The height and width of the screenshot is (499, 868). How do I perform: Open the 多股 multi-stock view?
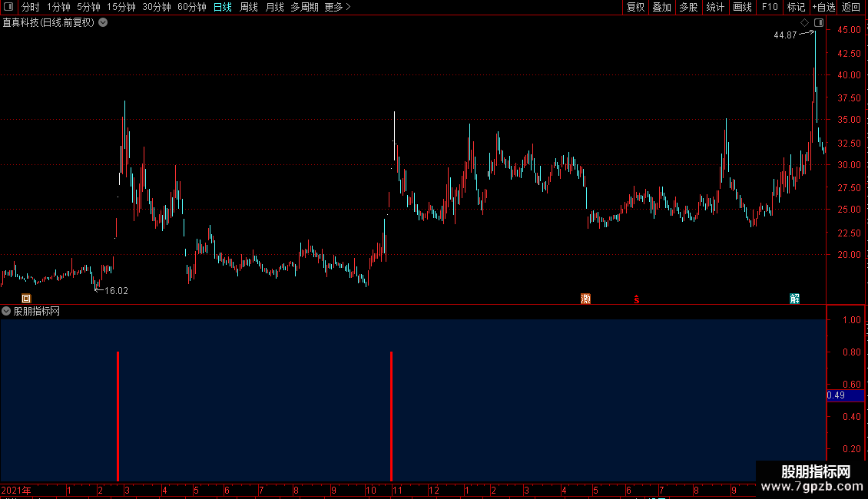pos(688,7)
